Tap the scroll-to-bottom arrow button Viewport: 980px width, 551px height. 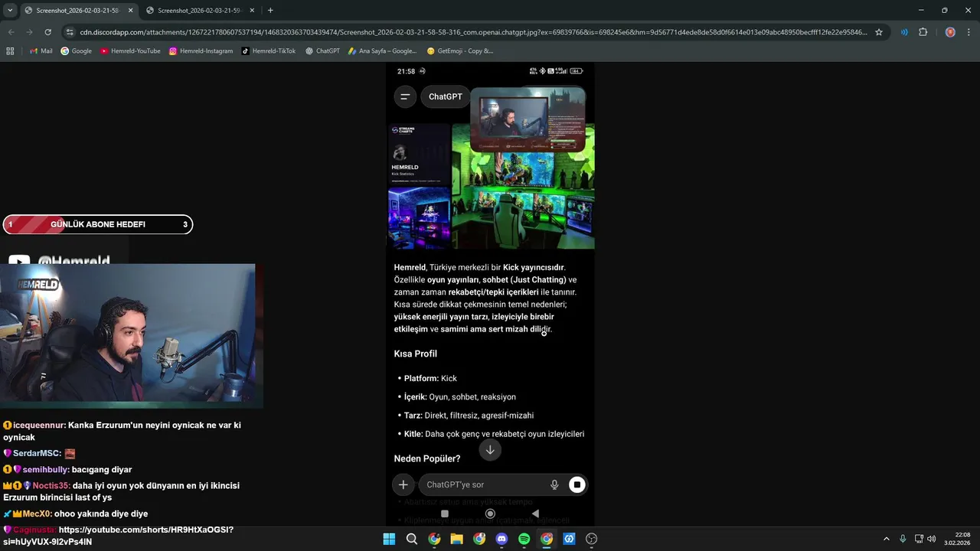[490, 450]
